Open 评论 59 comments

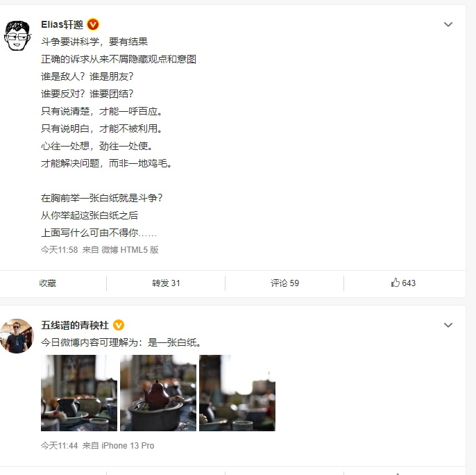point(284,283)
